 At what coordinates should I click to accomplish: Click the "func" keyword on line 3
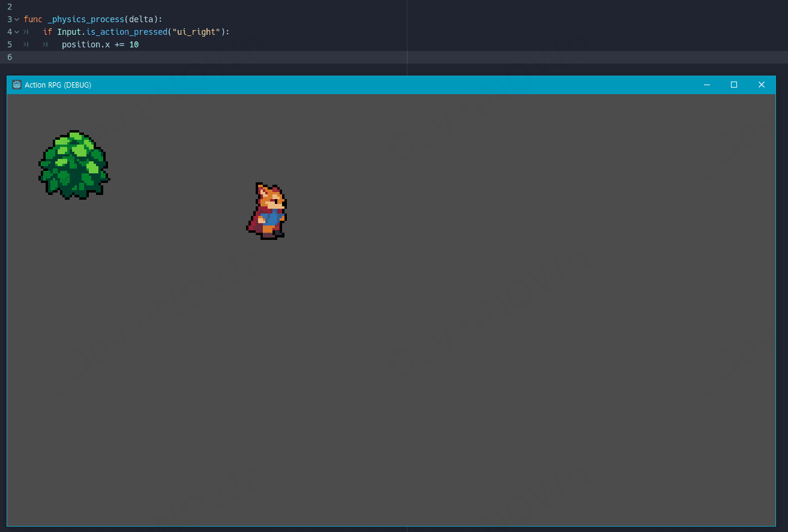tap(33, 19)
